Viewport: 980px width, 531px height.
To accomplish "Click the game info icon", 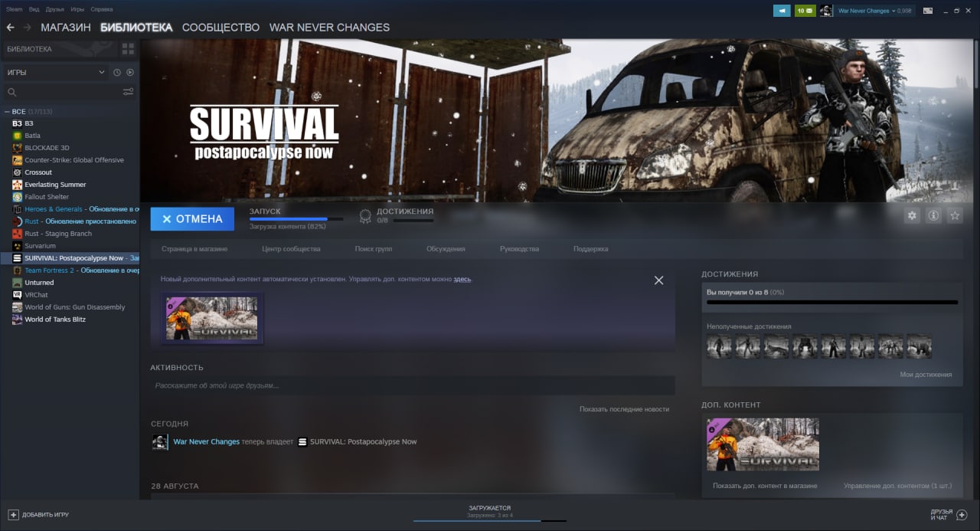I will (x=933, y=216).
